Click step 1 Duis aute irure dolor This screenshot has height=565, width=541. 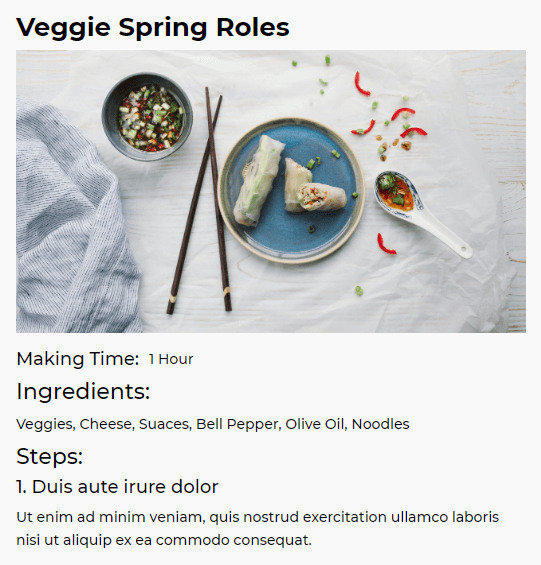[117, 487]
